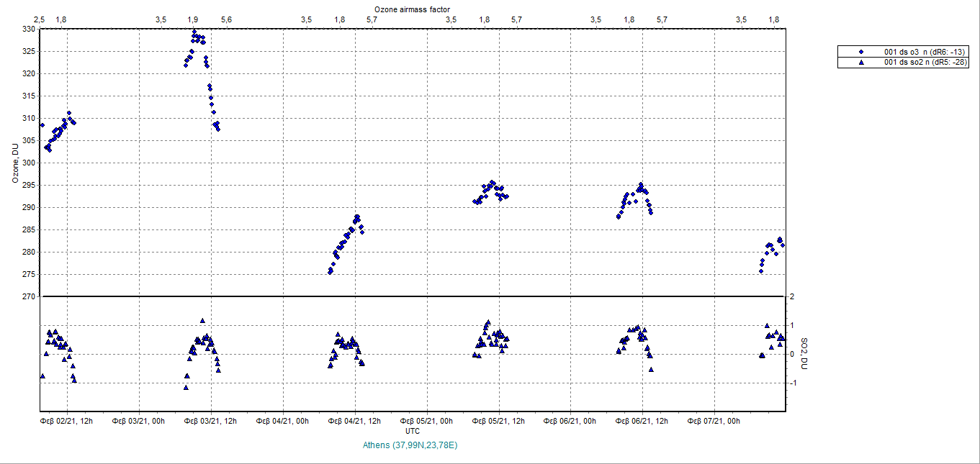Click the 330 tick on the ozone axis

tap(27, 29)
